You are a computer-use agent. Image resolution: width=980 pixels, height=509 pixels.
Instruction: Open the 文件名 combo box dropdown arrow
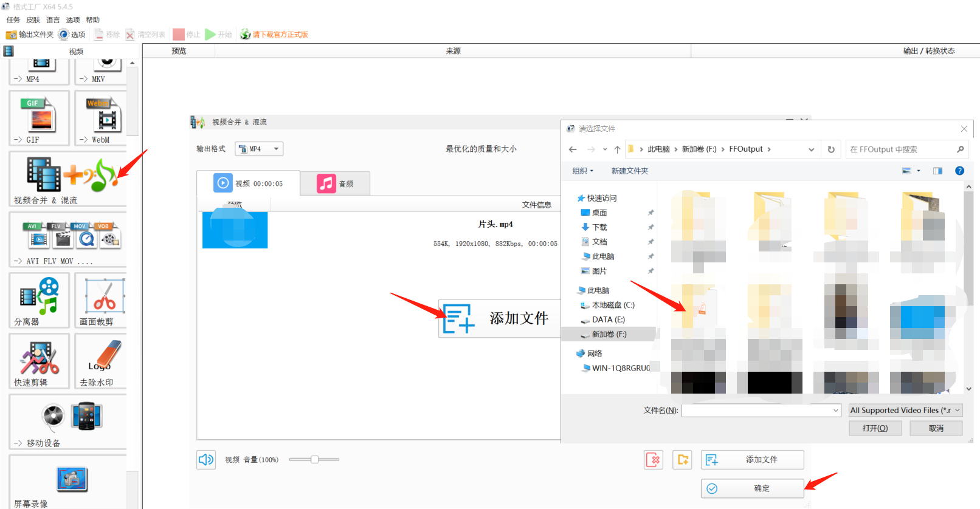click(836, 411)
